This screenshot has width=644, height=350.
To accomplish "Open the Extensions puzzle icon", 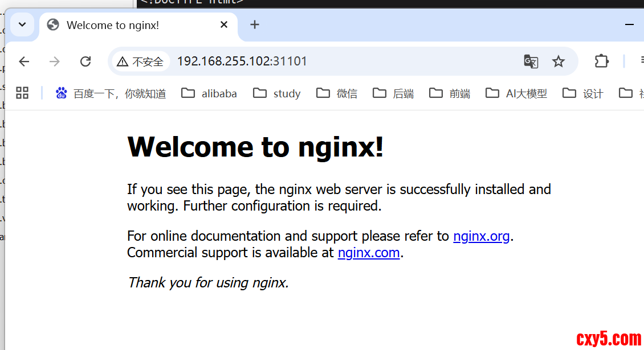I will [x=602, y=61].
